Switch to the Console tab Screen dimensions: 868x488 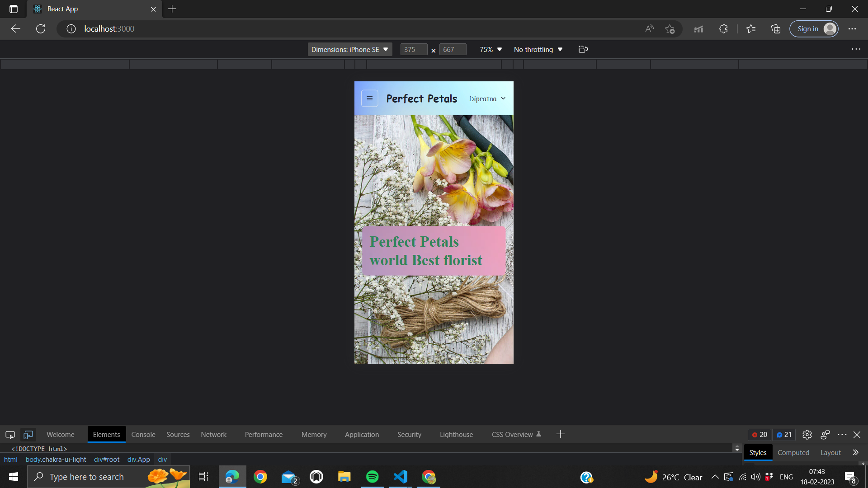[x=143, y=435]
